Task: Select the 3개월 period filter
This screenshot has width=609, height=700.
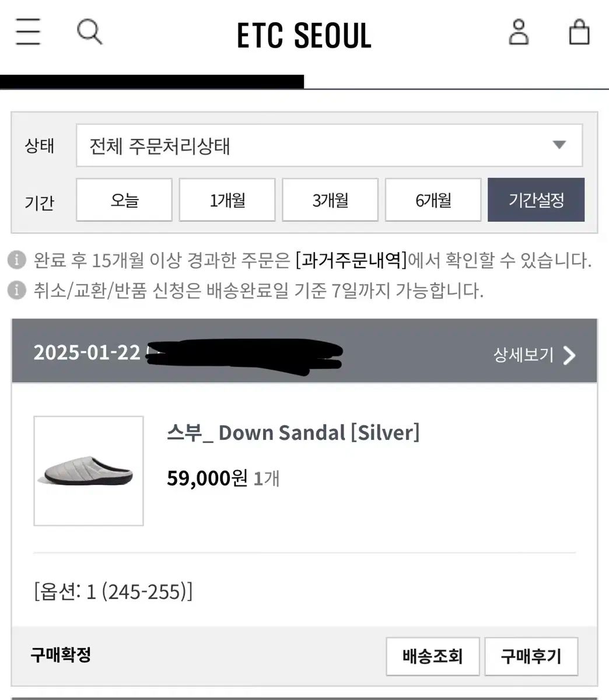Action: [x=330, y=200]
